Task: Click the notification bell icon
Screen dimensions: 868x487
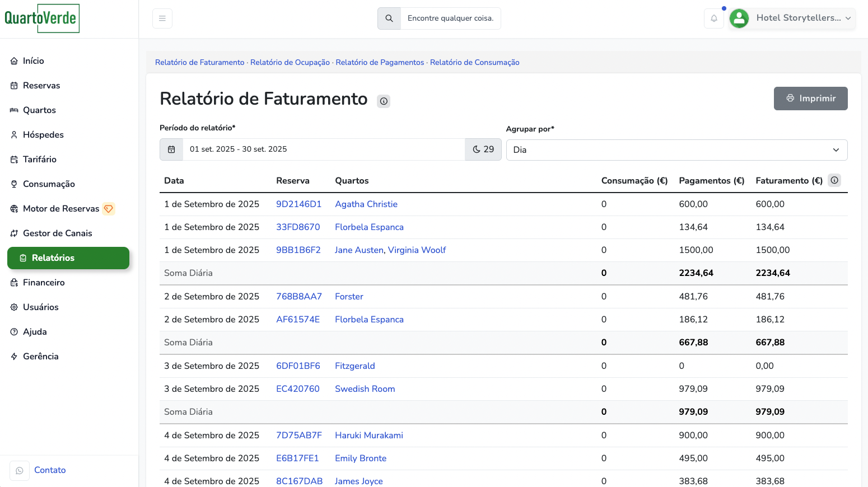Action: tap(714, 18)
